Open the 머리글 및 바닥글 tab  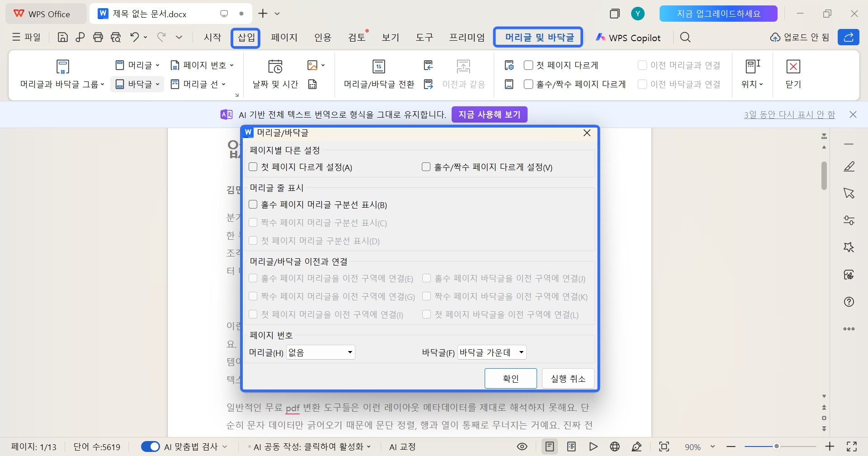point(539,37)
